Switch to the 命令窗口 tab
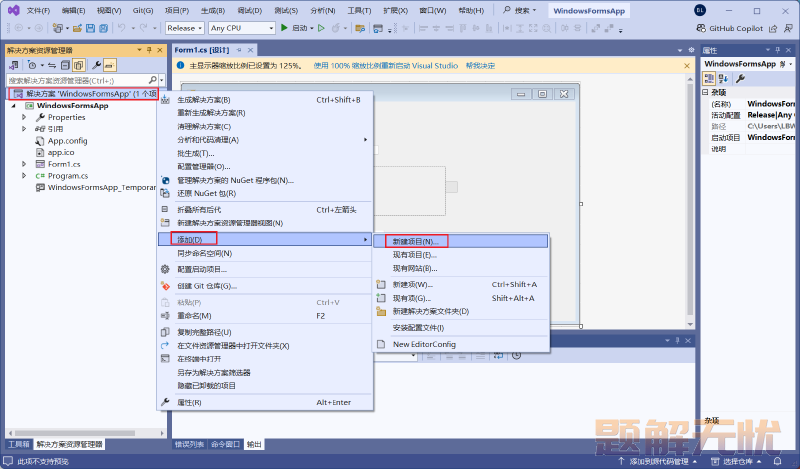Viewport: 800px width, 469px height. [226, 445]
